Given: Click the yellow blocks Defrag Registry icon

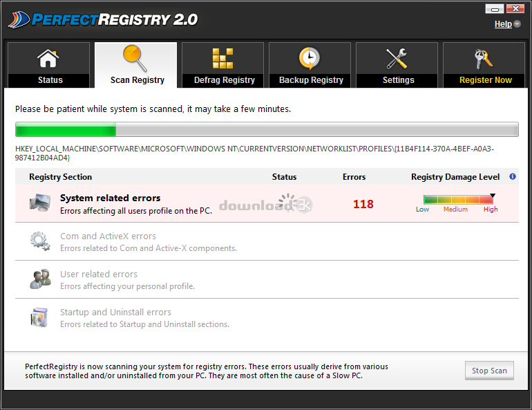Looking at the screenshot, I should pyautogui.click(x=222, y=58).
